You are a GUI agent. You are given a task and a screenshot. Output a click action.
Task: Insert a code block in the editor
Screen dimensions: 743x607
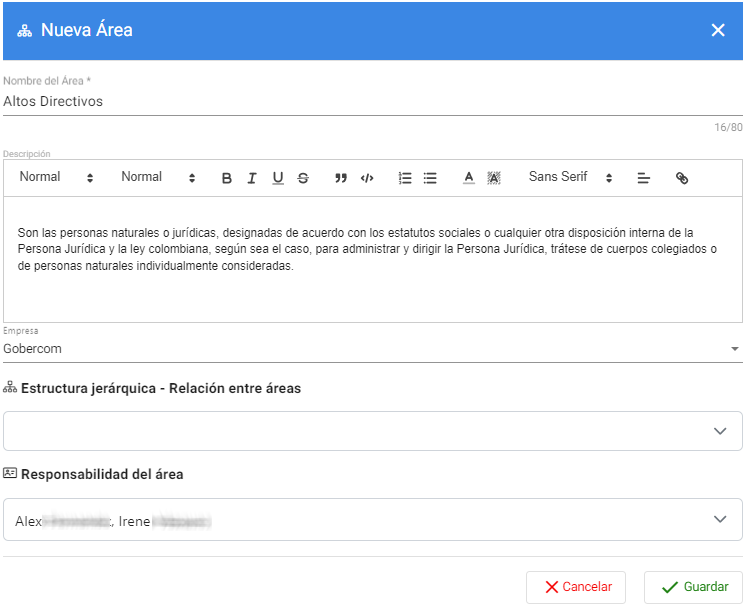[367, 178]
